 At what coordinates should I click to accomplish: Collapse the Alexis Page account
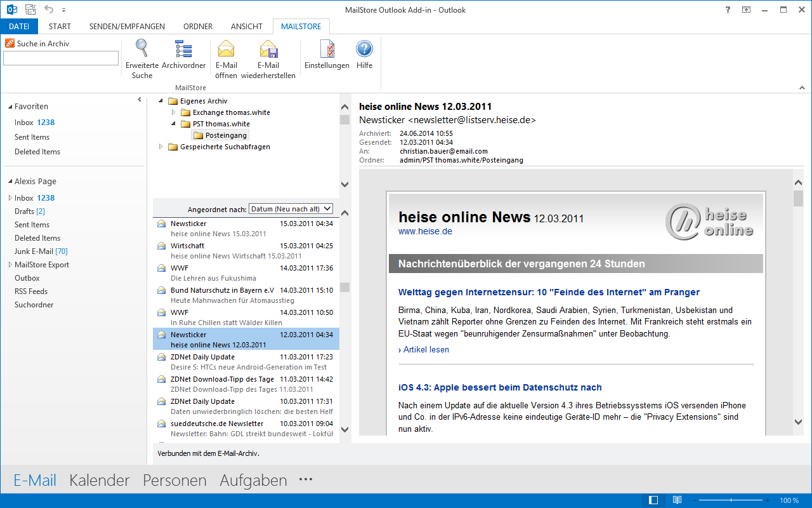coord(10,182)
